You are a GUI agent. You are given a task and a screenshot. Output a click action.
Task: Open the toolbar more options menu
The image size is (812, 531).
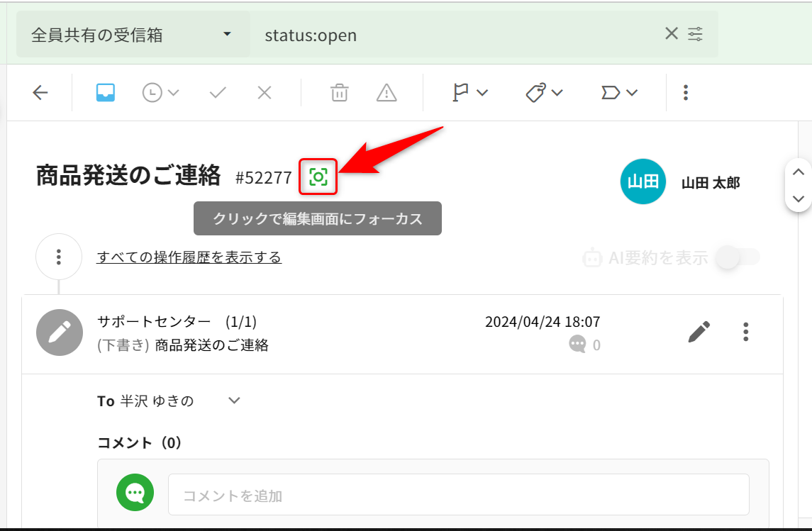click(685, 93)
